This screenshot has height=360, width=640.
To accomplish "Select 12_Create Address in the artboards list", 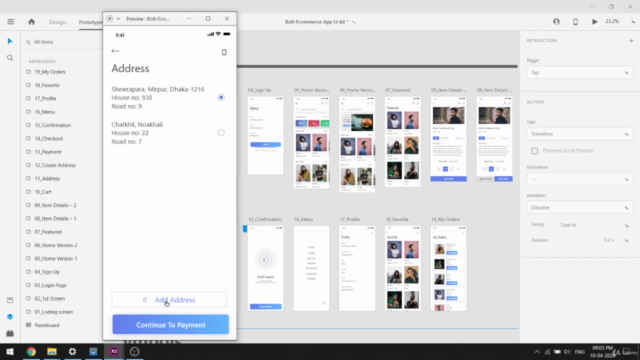I will [55, 165].
